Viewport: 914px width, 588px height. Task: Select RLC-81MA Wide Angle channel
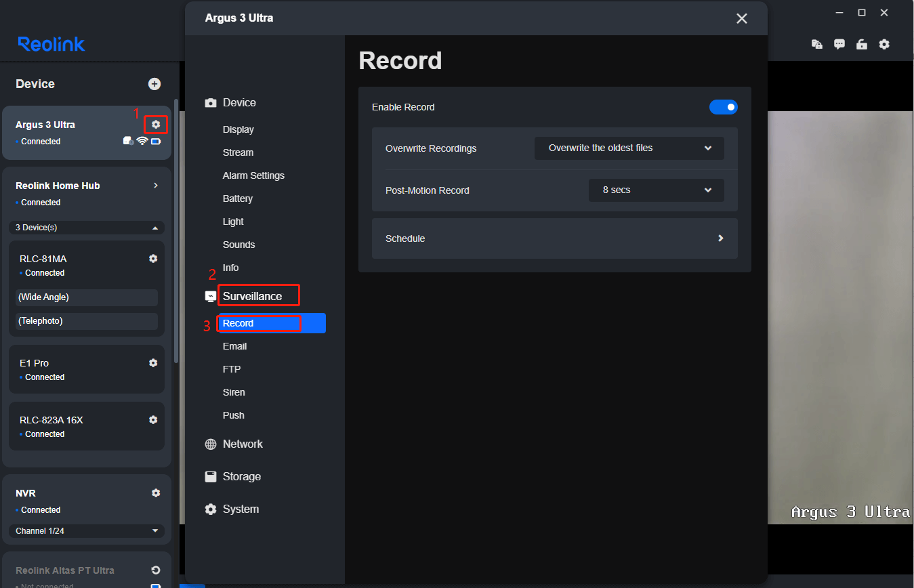tap(87, 297)
